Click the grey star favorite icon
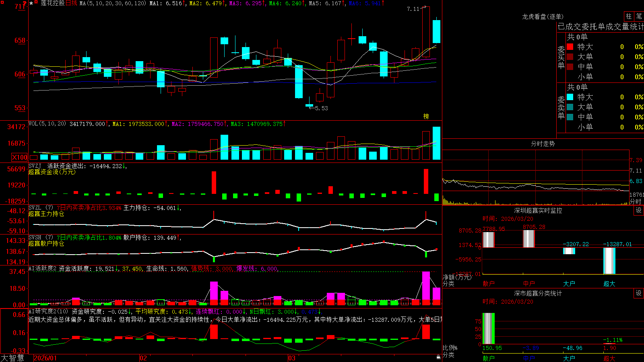 tap(31, 3)
